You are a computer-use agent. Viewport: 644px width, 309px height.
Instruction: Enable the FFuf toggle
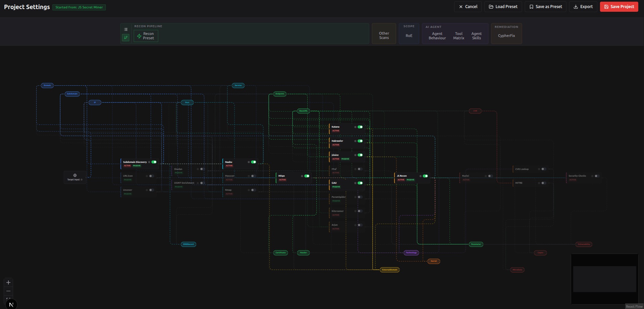[360, 169]
